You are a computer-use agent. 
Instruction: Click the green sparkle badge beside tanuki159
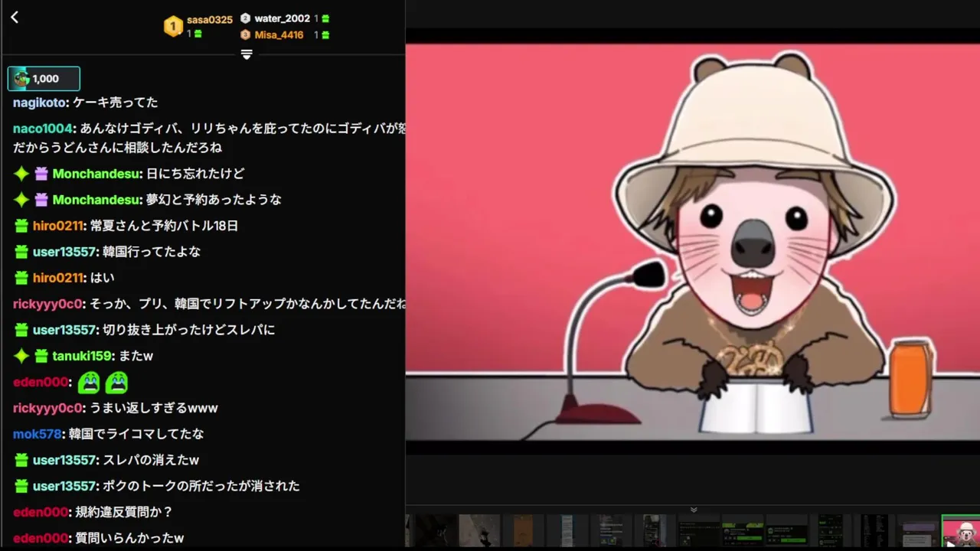pyautogui.click(x=21, y=357)
